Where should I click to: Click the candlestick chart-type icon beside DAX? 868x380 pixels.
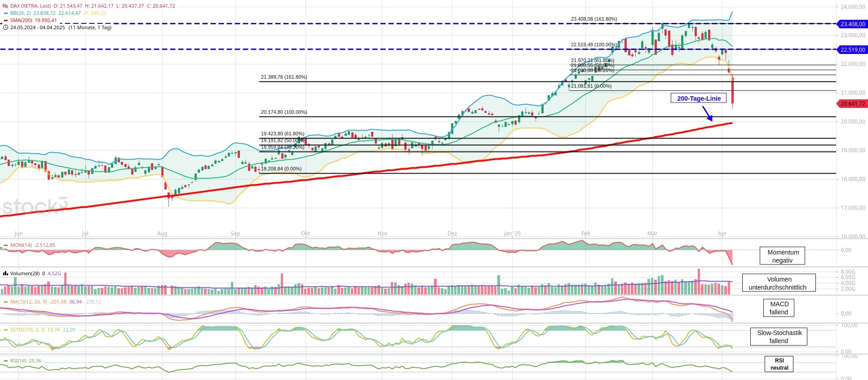tap(5, 6)
